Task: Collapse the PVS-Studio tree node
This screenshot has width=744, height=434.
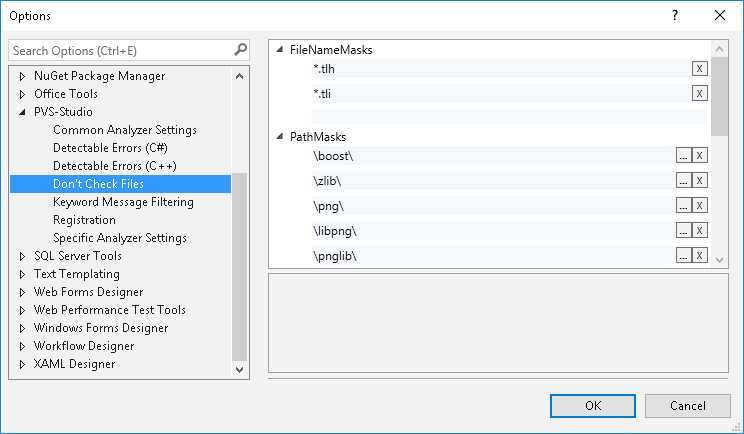Action: [x=22, y=112]
